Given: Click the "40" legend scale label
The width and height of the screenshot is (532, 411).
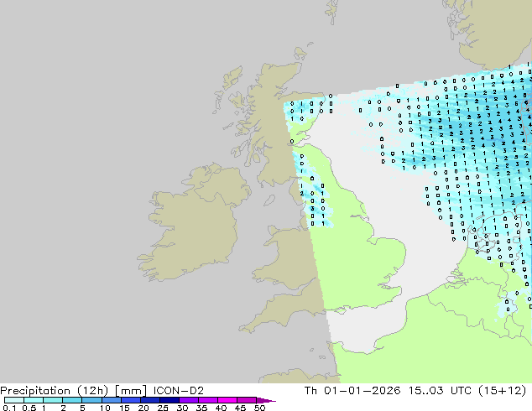Looking at the screenshot, I should [x=221, y=408].
